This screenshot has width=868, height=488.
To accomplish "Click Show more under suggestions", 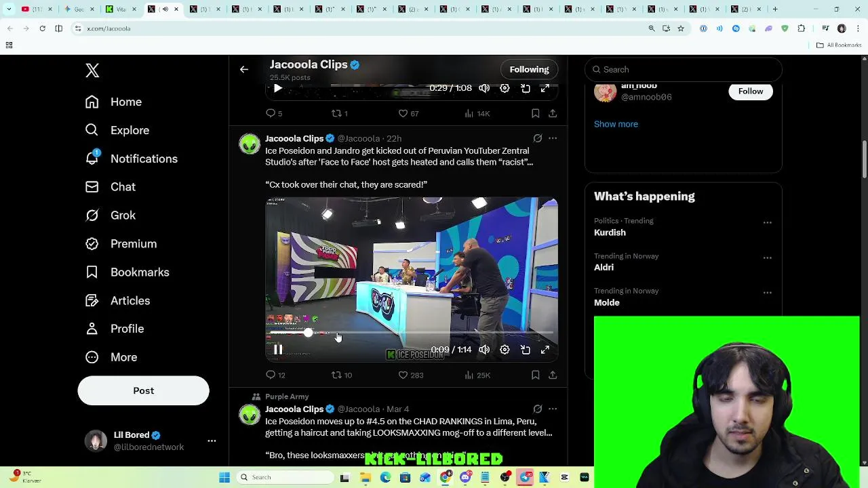I will [x=616, y=124].
